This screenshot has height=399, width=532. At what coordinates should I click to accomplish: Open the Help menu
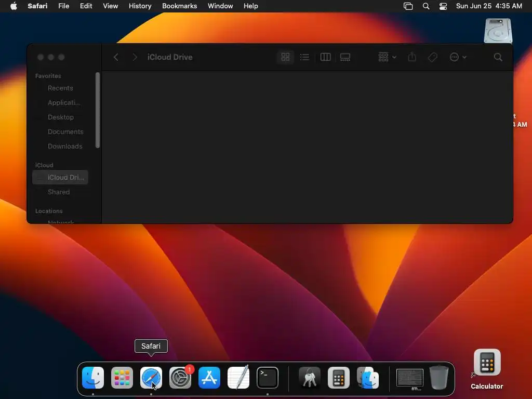[251, 6]
